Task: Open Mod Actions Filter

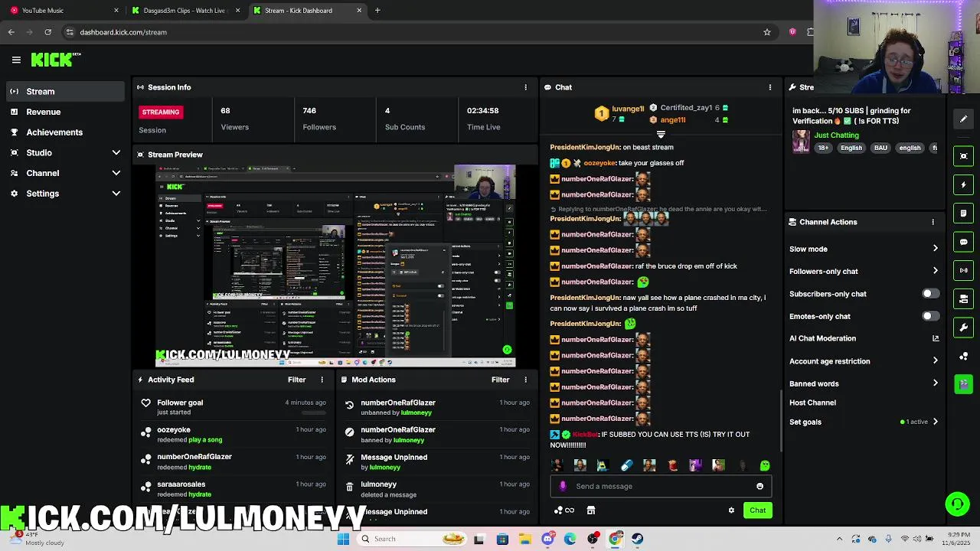Action: [500, 380]
